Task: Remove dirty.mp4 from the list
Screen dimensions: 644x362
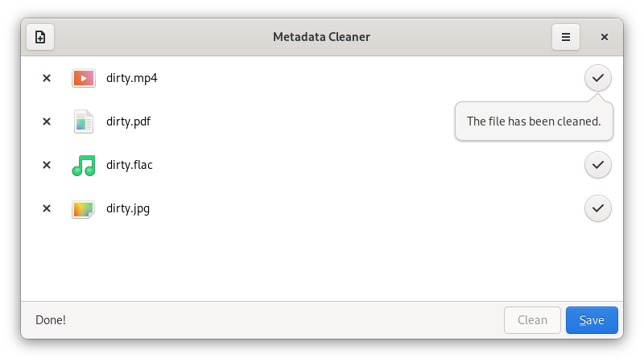Action: [x=47, y=78]
